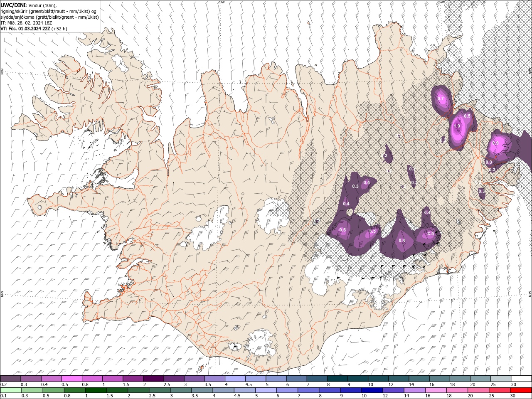Click the '4.5' label under the snow legend
This screenshot has height=399, width=532.
[249, 384]
